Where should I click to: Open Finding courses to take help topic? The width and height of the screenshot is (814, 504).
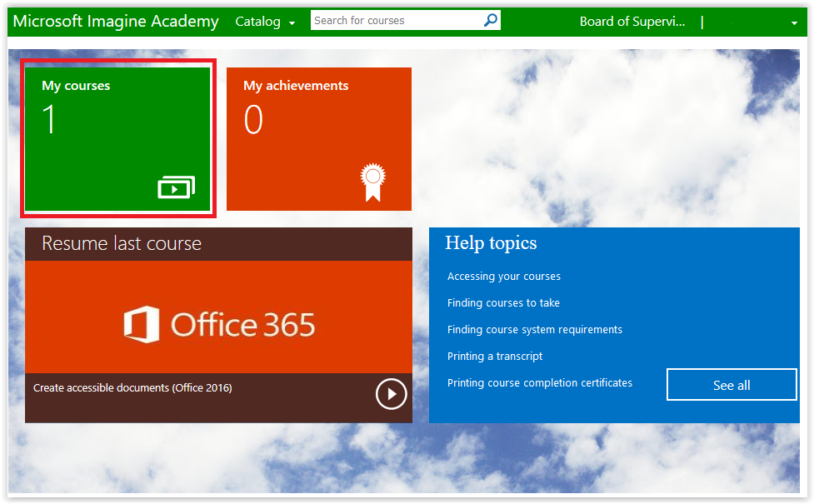pos(503,302)
